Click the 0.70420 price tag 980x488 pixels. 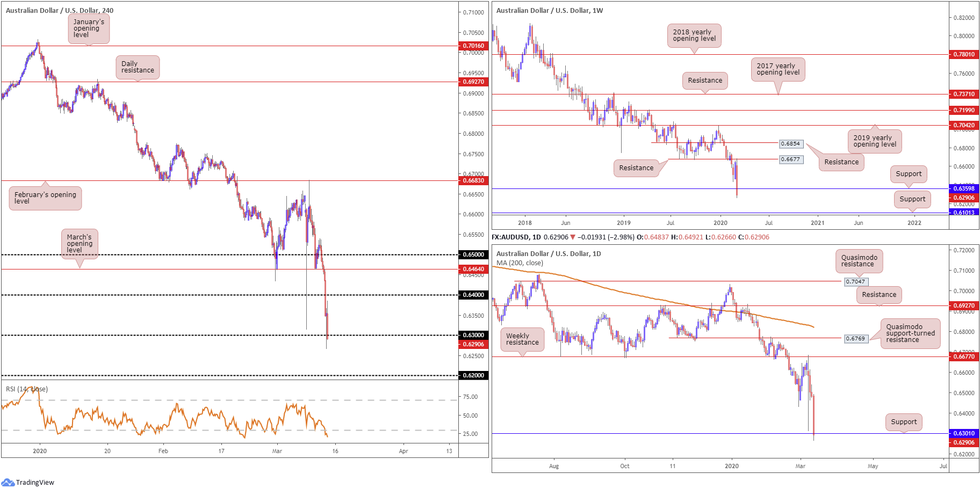964,125
